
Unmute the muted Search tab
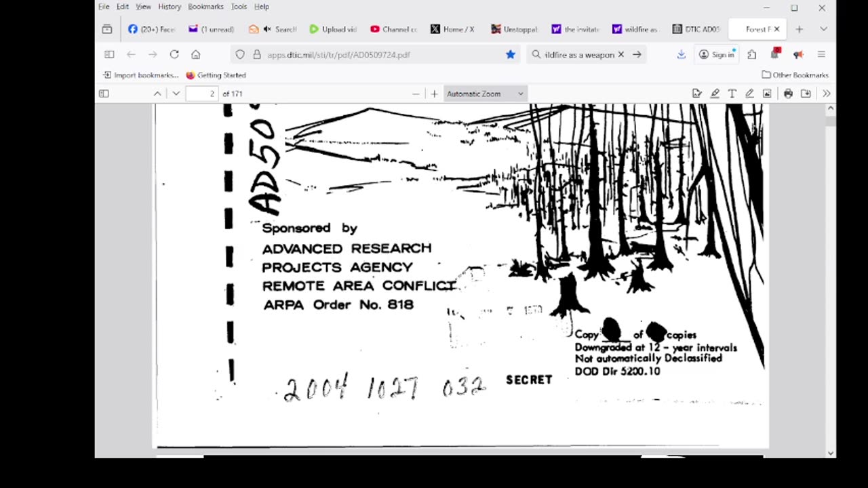click(267, 29)
